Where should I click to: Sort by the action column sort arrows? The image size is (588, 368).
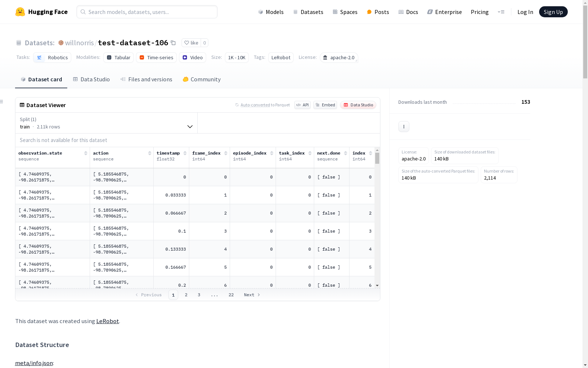150,153
